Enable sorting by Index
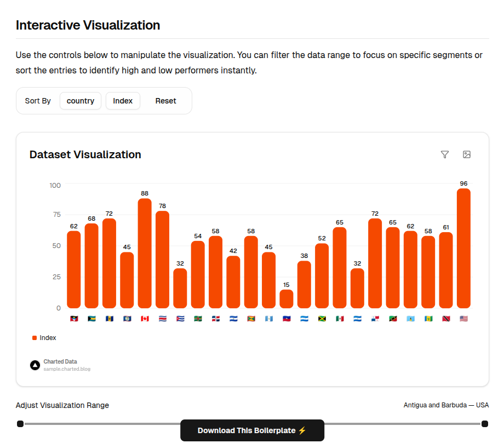Screen dimensions: 504x443 click(123, 101)
